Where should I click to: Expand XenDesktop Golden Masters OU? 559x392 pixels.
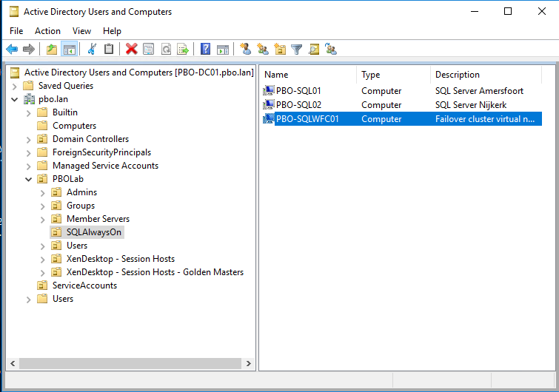(42, 273)
